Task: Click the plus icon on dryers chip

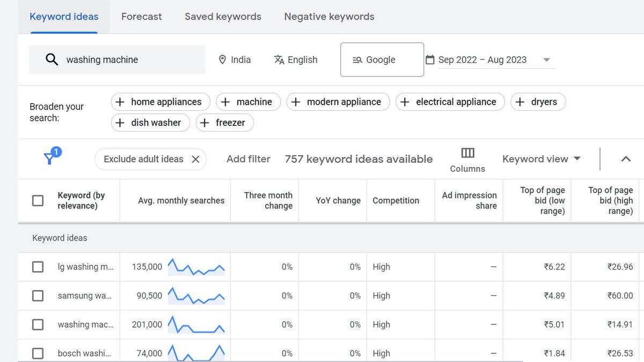Action: point(520,102)
